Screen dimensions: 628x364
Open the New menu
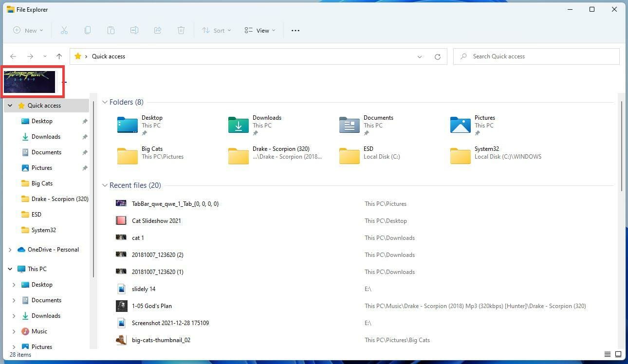click(x=28, y=30)
